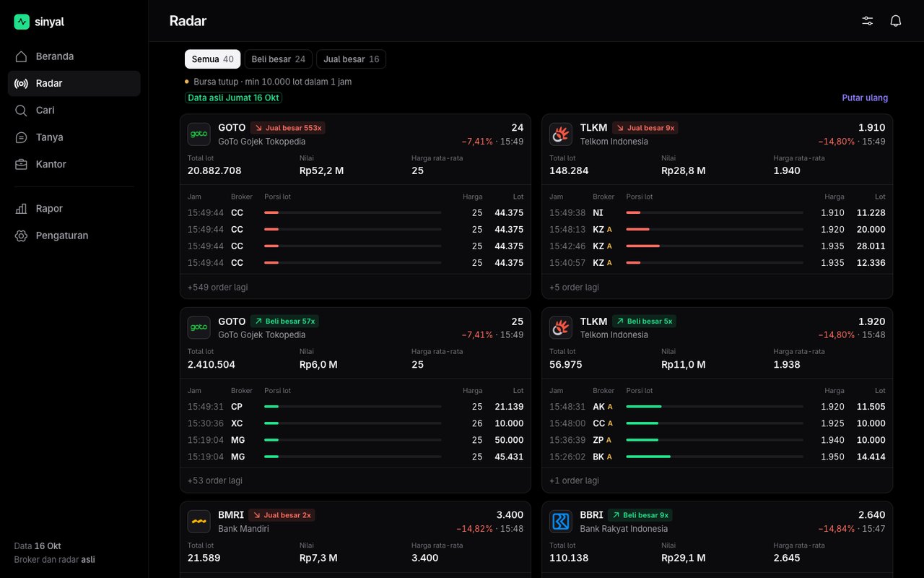The height and width of the screenshot is (578, 924).
Task: Click the portion bar of broker BK row
Action: [715, 457]
